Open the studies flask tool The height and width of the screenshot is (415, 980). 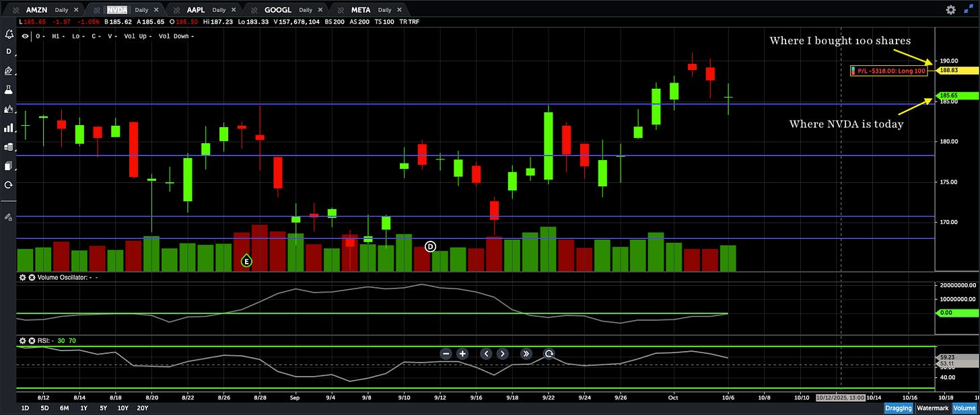pos(9,89)
